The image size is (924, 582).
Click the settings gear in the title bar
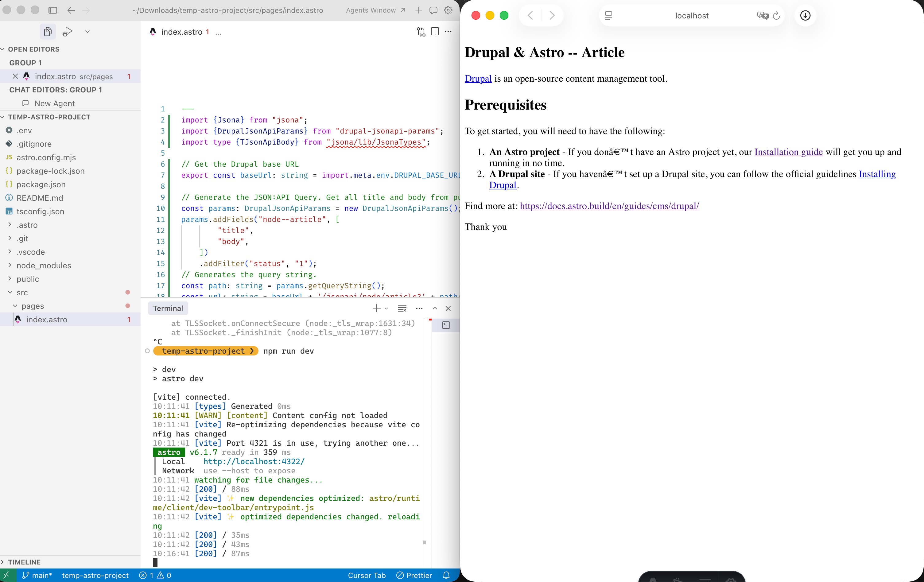click(448, 10)
